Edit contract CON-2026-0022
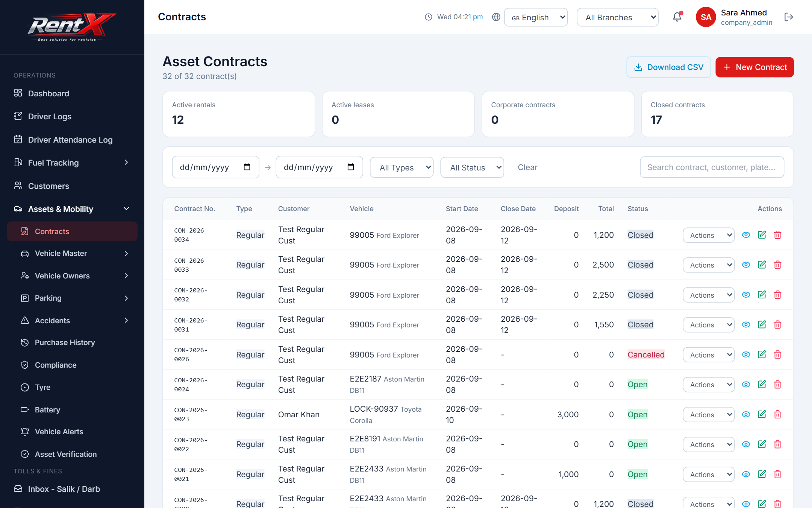 pos(762,444)
